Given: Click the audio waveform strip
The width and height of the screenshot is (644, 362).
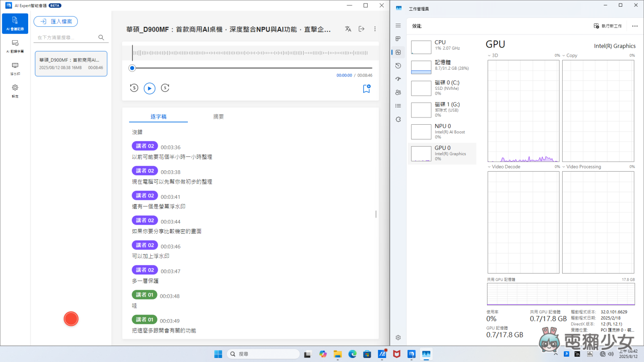Looking at the screenshot, I should pyautogui.click(x=250, y=53).
